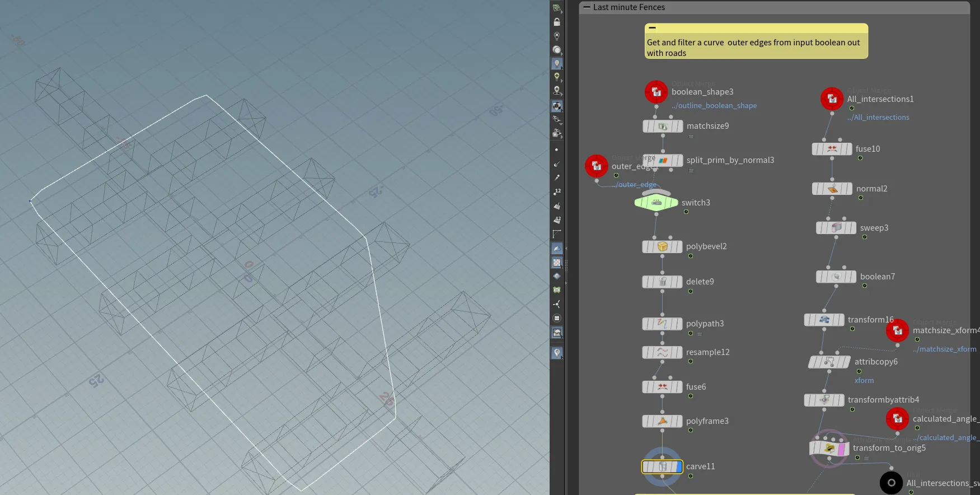
Task: Click the lock camera padlock icon
Action: (x=557, y=22)
